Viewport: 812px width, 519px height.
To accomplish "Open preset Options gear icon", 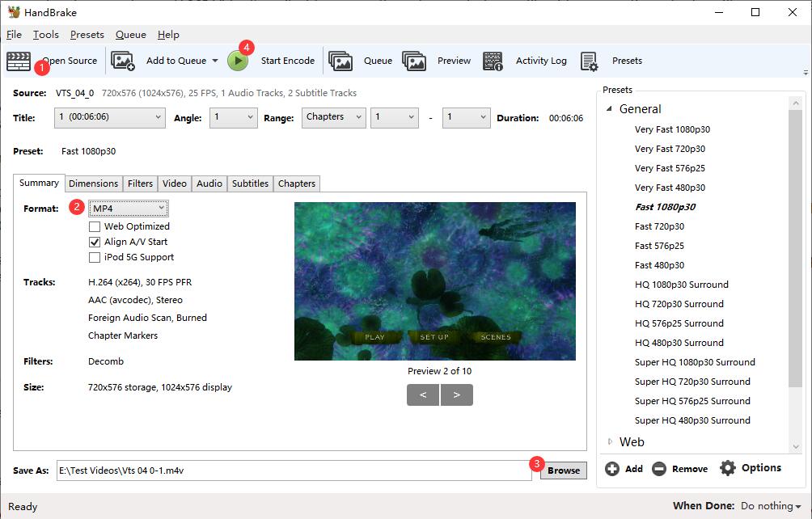I will point(728,468).
